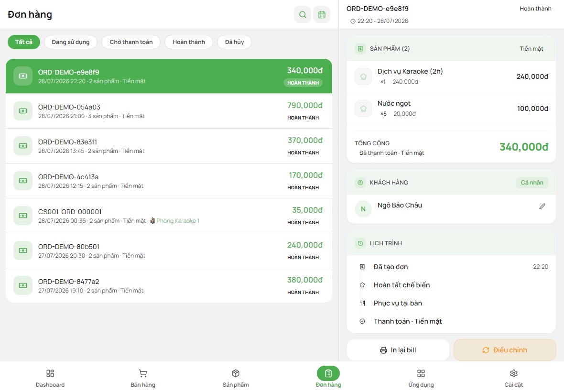Click customer avatar with letter N
This screenshot has width=564, height=392.
coord(363,209)
